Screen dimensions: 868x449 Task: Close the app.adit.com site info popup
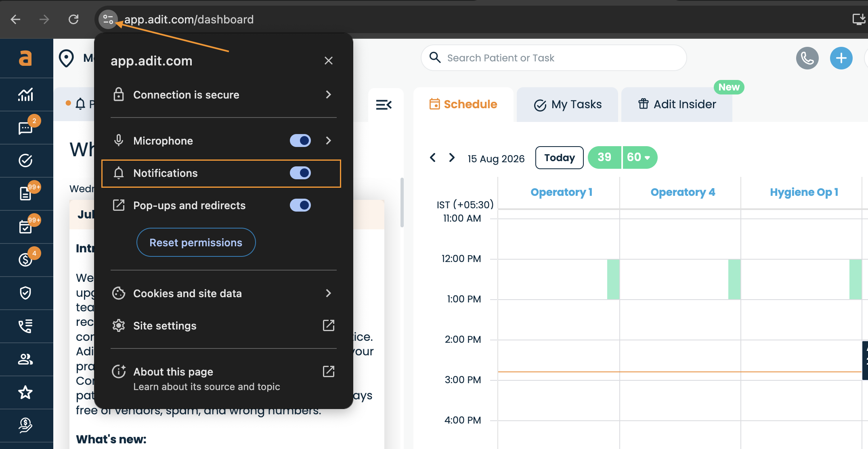point(329,61)
